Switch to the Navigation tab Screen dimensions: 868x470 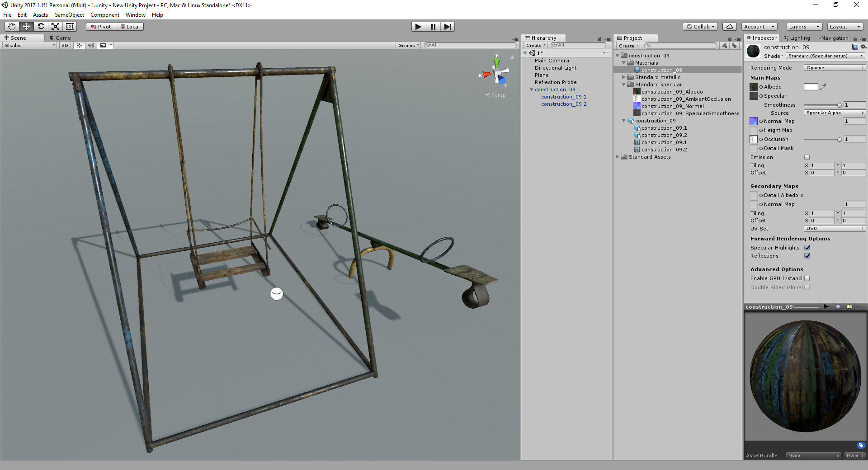[833, 38]
